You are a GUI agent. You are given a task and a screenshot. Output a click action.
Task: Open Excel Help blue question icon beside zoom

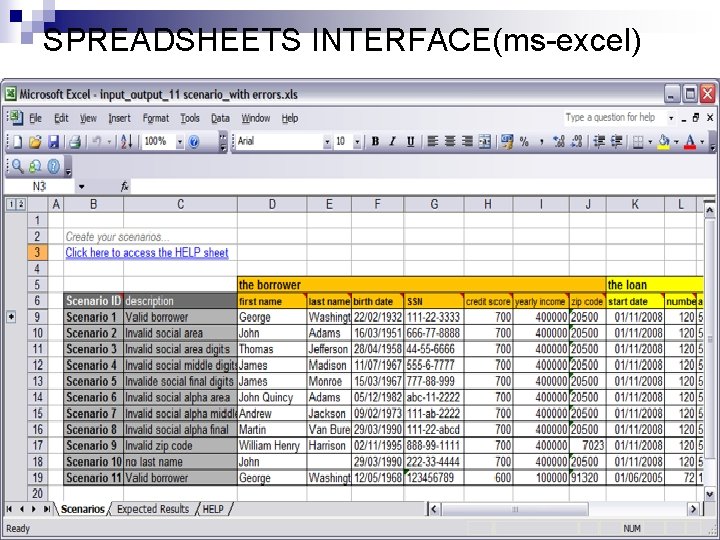(194, 142)
